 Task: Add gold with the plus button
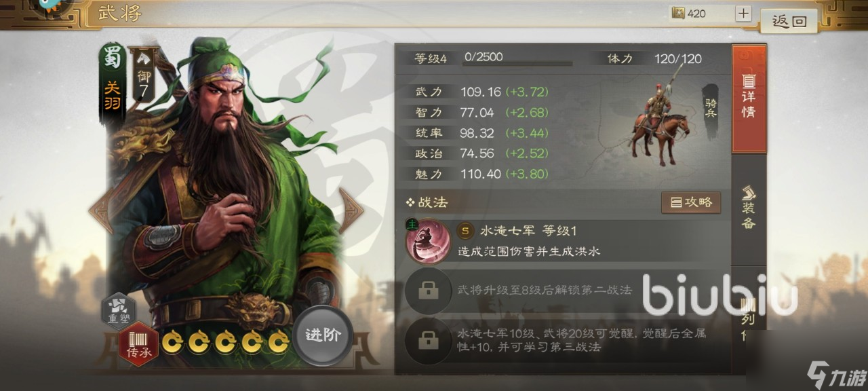coord(743,13)
